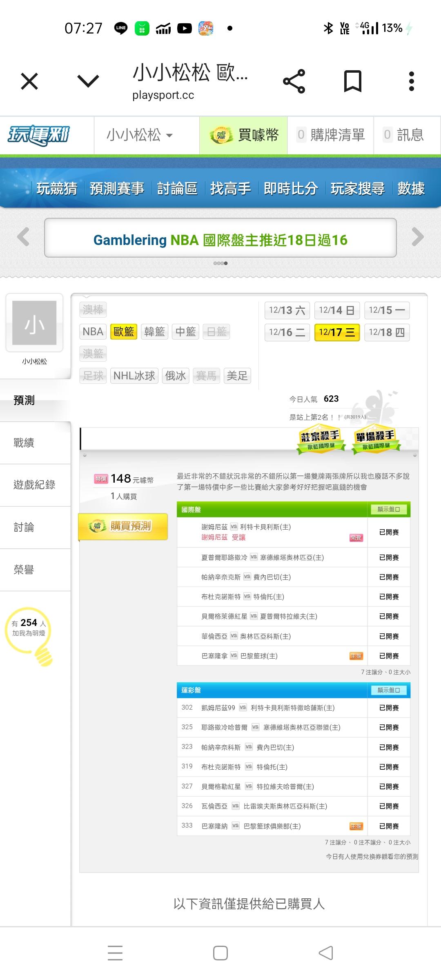
Task: Pick date 12/14 日
Action: click(337, 310)
